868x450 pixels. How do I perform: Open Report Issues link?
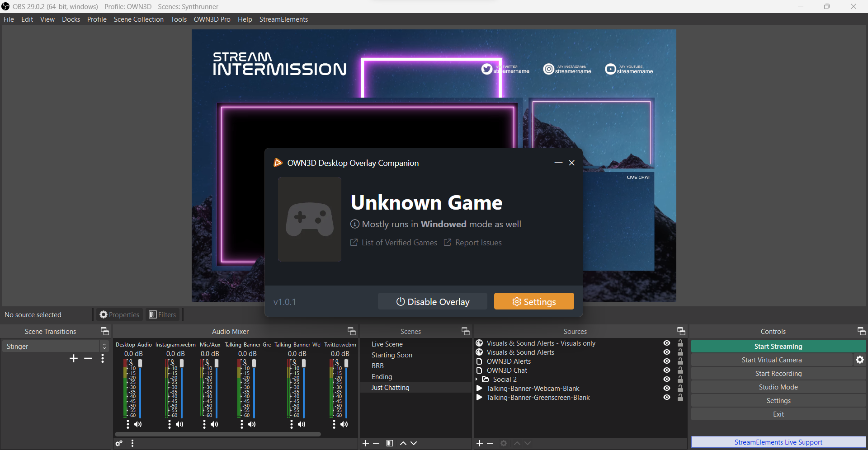tap(473, 243)
